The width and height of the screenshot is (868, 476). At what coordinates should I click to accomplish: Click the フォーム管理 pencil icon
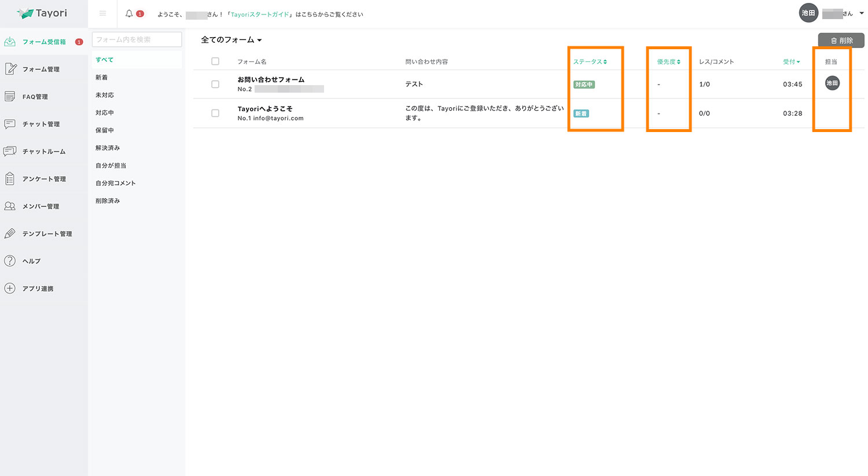[x=10, y=69]
